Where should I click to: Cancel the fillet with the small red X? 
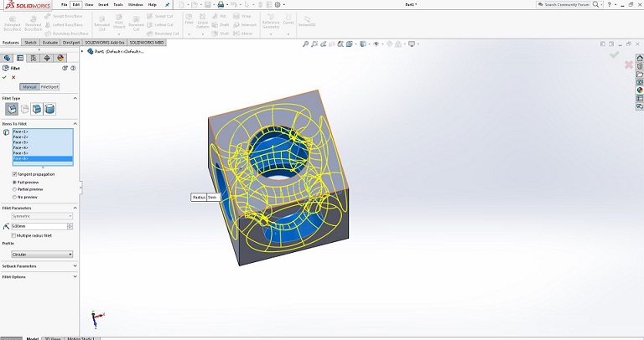point(13,77)
